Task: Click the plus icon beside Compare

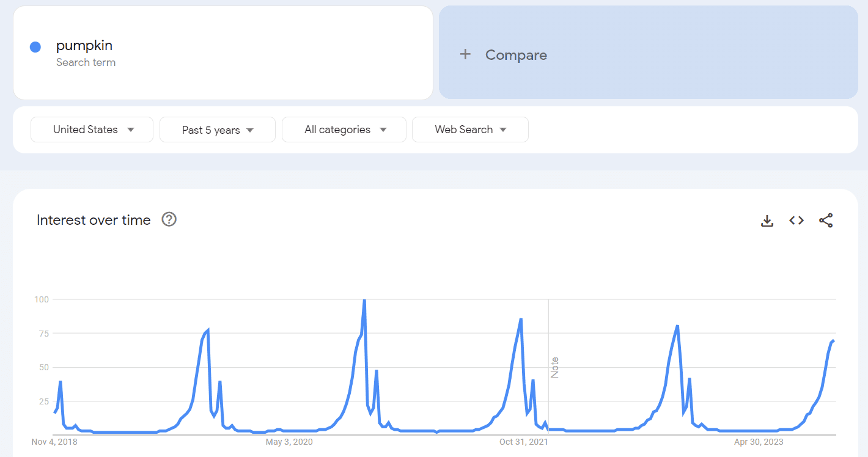Action: click(x=465, y=54)
